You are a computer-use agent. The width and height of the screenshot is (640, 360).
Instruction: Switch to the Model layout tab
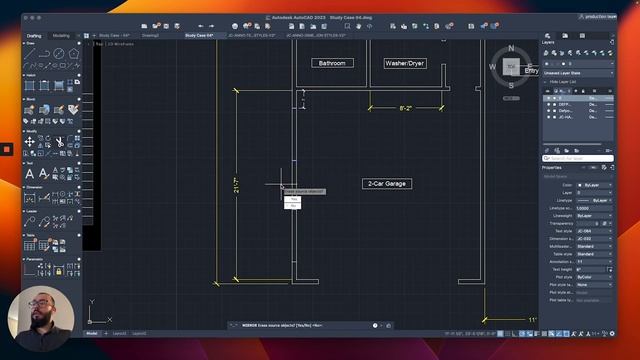(92, 333)
